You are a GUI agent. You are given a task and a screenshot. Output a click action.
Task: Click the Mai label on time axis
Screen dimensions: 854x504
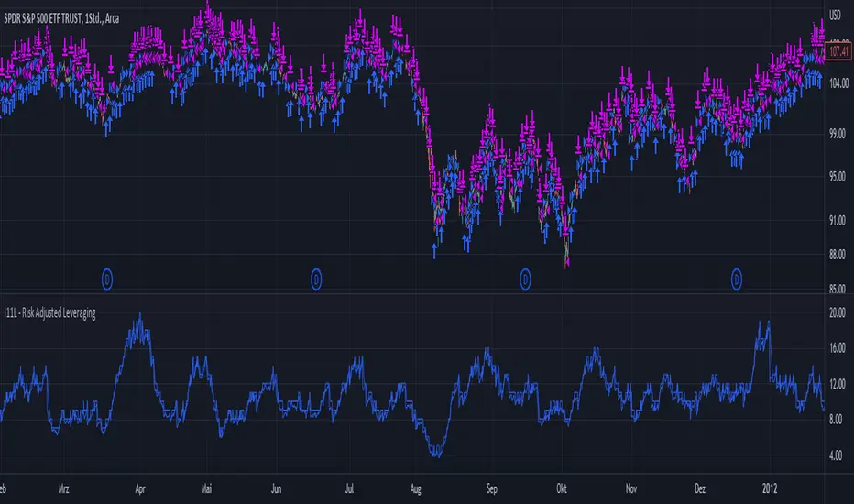[x=206, y=488]
